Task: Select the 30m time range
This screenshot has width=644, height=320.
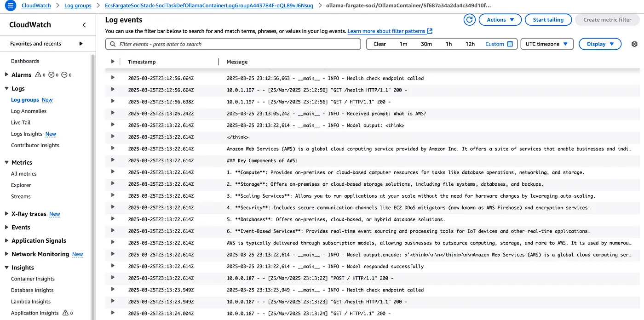Action: (426, 44)
